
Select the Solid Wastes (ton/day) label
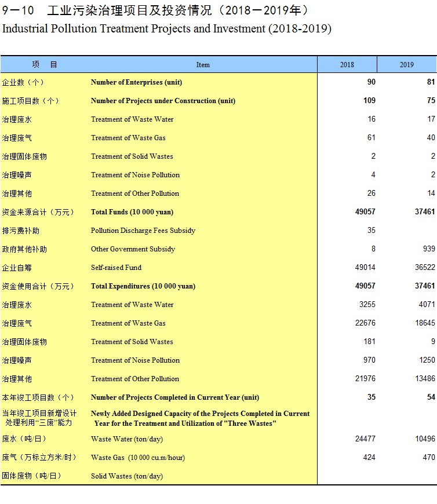127,476
